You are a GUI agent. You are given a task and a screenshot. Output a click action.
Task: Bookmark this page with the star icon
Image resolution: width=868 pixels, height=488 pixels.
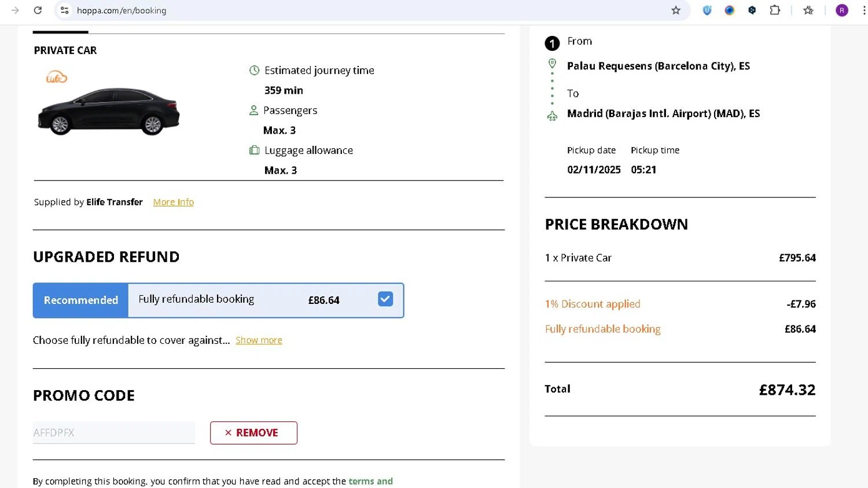(676, 10)
